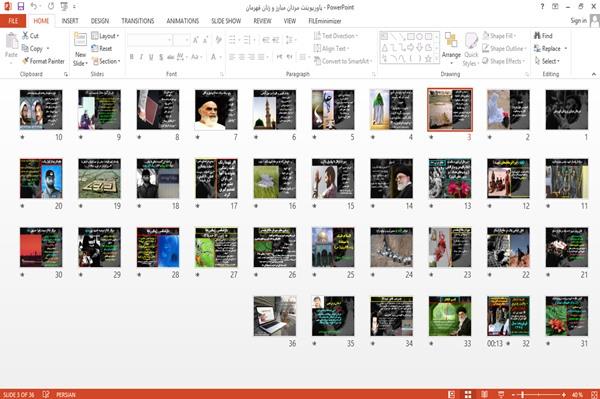Click the Redo icon in quick access toolbar
This screenshot has width=600, height=399.
click(x=51, y=7)
